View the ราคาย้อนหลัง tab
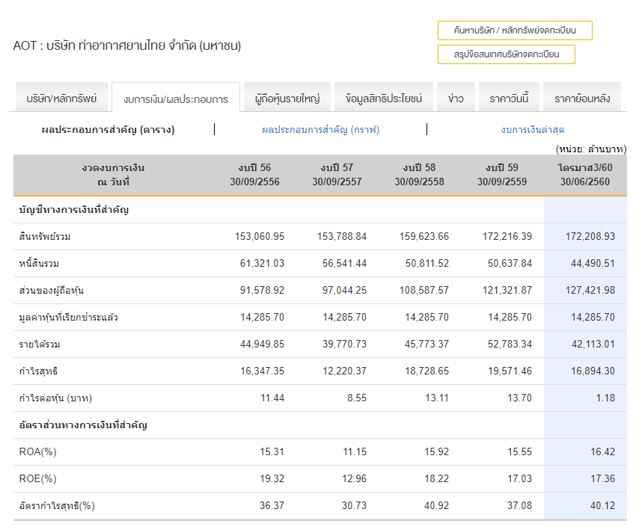Image resolution: width=644 pixels, height=529 pixels. tap(581, 98)
